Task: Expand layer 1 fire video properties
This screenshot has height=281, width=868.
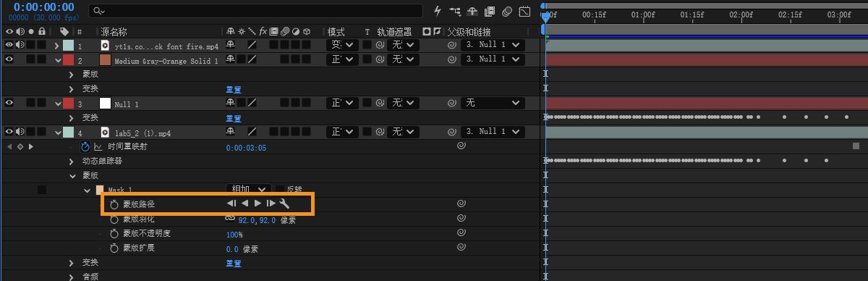Action: coord(57,45)
